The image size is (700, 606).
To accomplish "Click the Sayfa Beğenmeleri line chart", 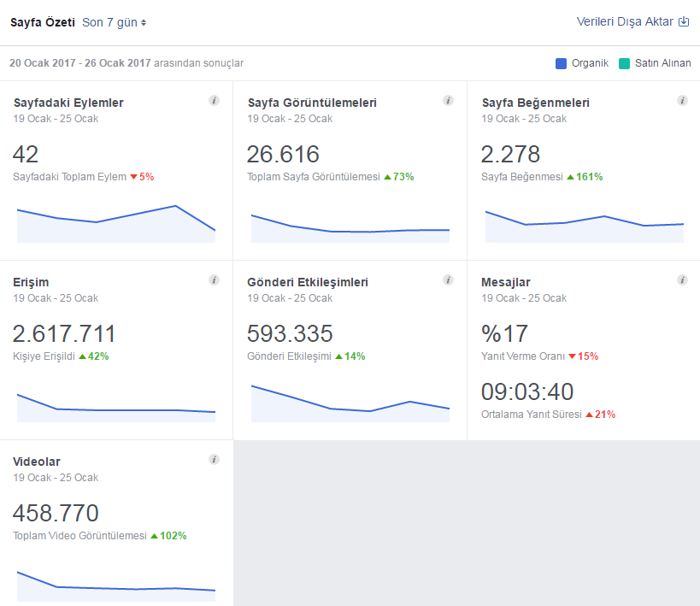I will coord(585,227).
